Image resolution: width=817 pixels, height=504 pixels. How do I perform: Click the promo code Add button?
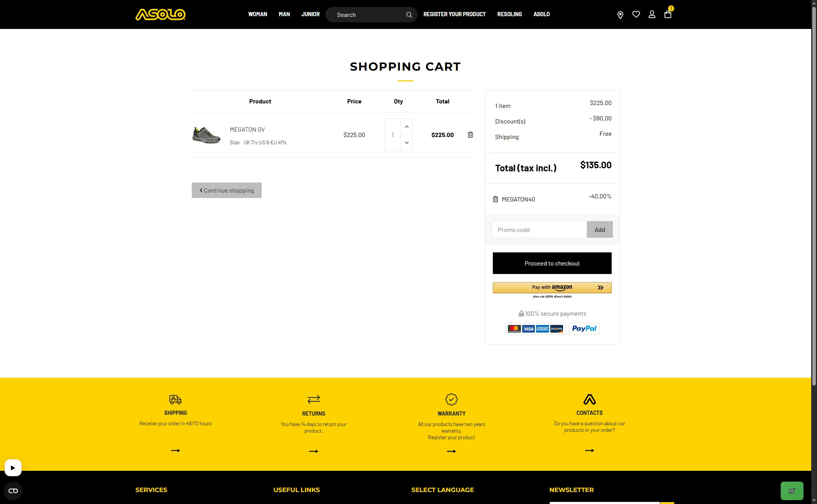[x=600, y=230]
